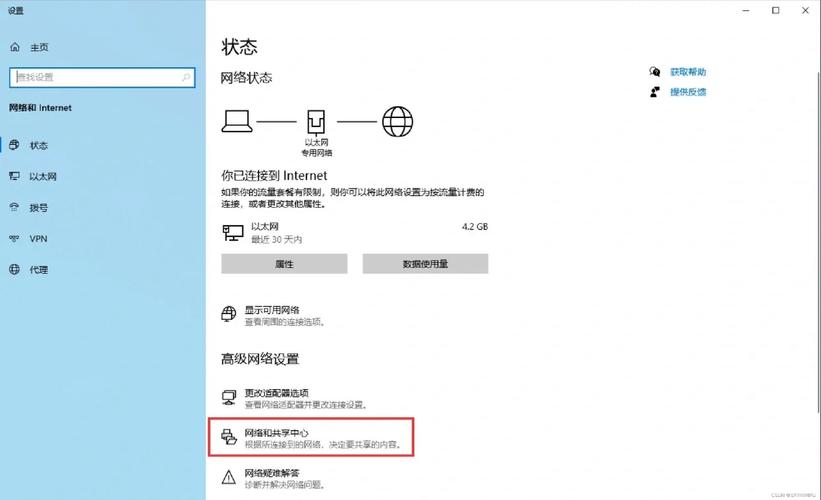Click the 数据使用量 button
Image resolution: width=821 pixels, height=500 pixels.
click(x=425, y=264)
